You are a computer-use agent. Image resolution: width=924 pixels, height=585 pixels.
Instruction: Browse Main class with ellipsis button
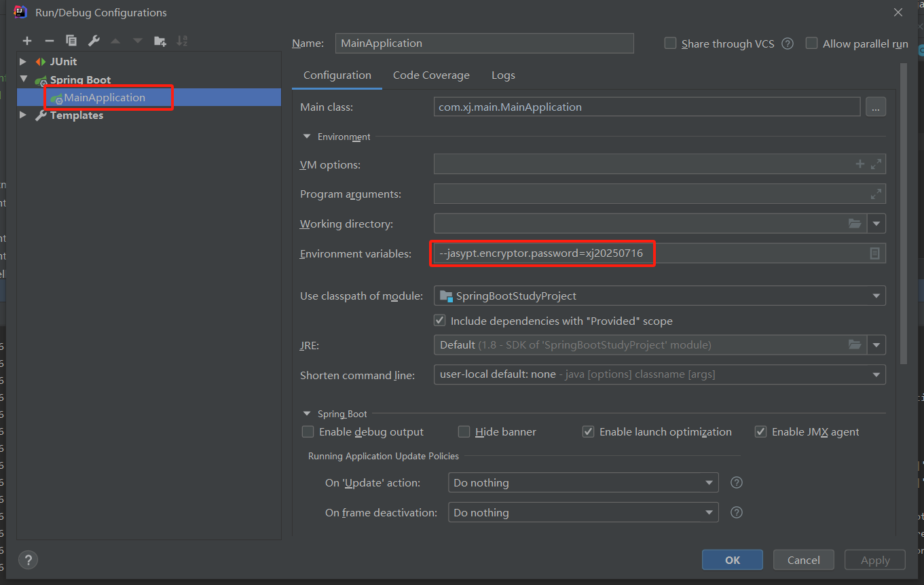876,107
